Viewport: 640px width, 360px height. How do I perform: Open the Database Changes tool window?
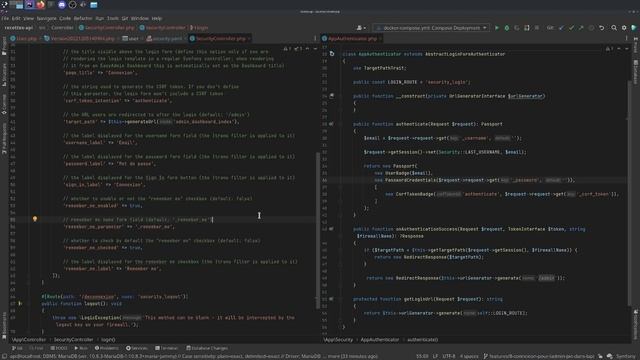[x=207, y=348]
